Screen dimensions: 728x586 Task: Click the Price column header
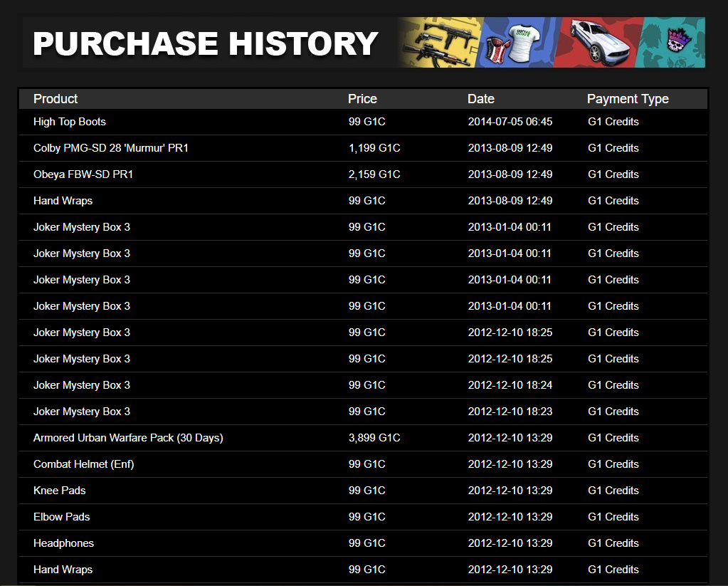(362, 99)
